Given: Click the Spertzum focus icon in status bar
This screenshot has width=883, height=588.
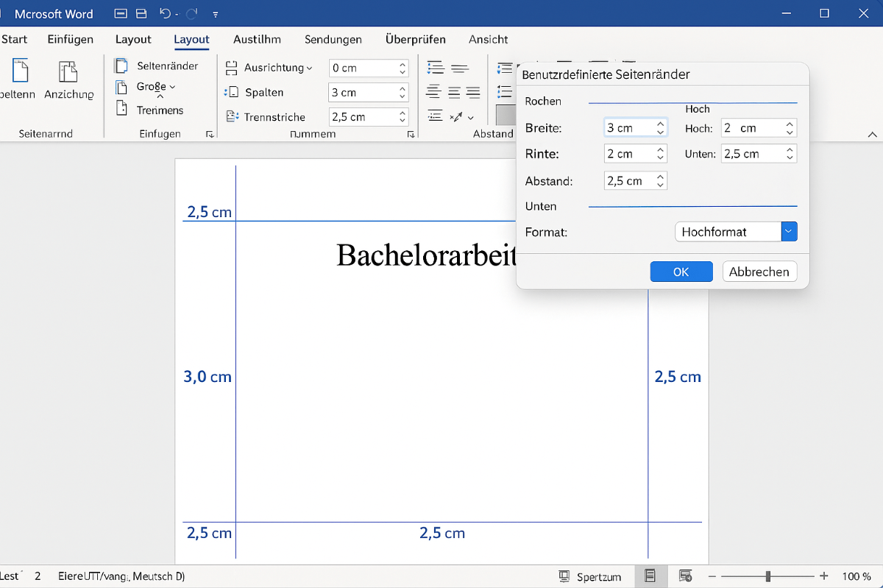Looking at the screenshot, I should (x=564, y=576).
